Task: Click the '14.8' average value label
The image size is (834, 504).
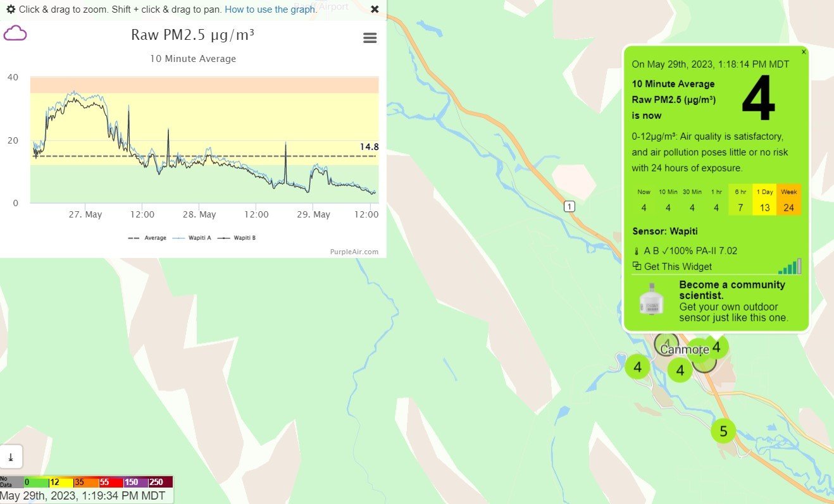Action: pyautogui.click(x=369, y=147)
